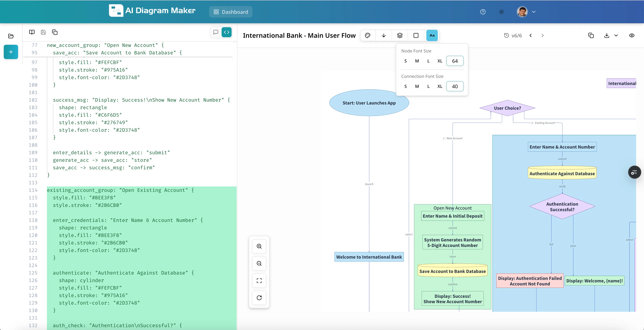Screen dimensions: 644x330
Task: Toggle the diagram preview eye
Action: (632, 35)
